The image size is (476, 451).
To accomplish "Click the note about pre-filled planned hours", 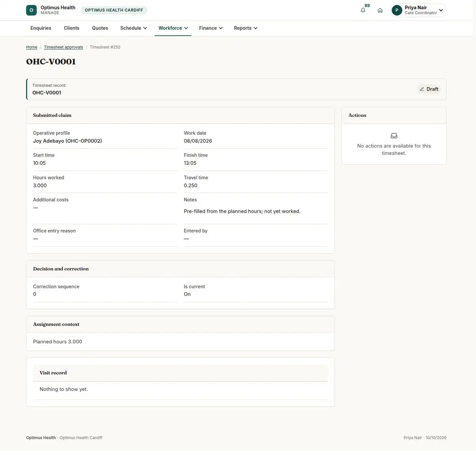I will click(x=242, y=211).
